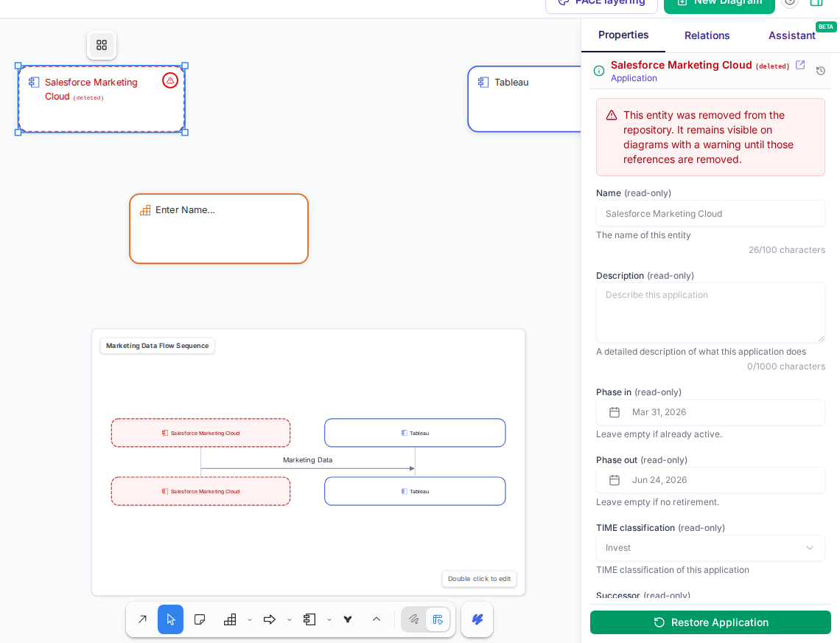This screenshot has width=840, height=643.
Task: Select the application component tool
Action: (309, 619)
